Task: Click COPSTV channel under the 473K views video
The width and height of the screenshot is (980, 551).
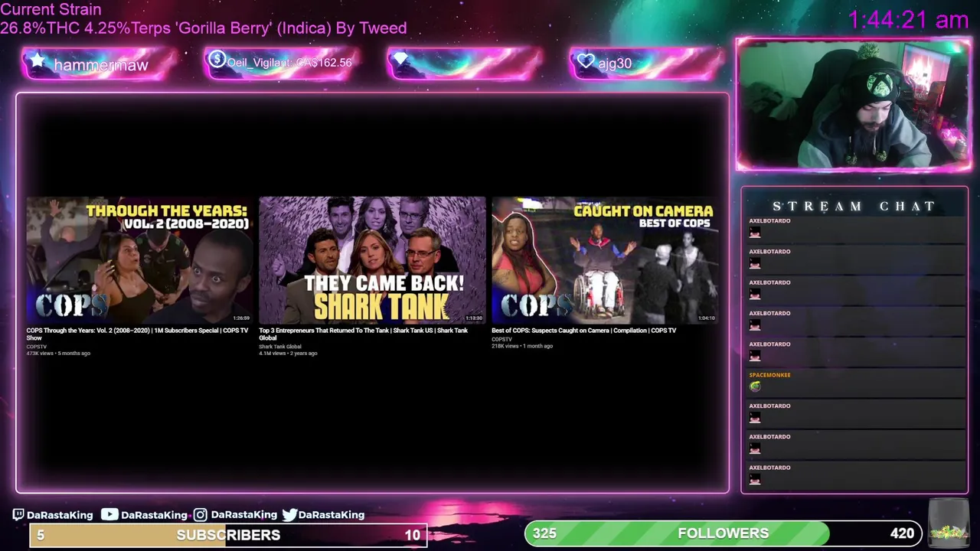Action: [x=36, y=347]
